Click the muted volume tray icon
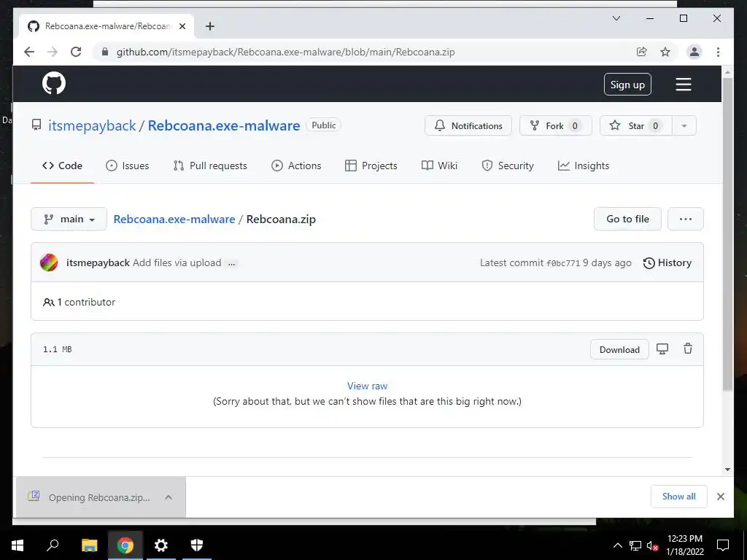The image size is (747, 560). pos(652,545)
